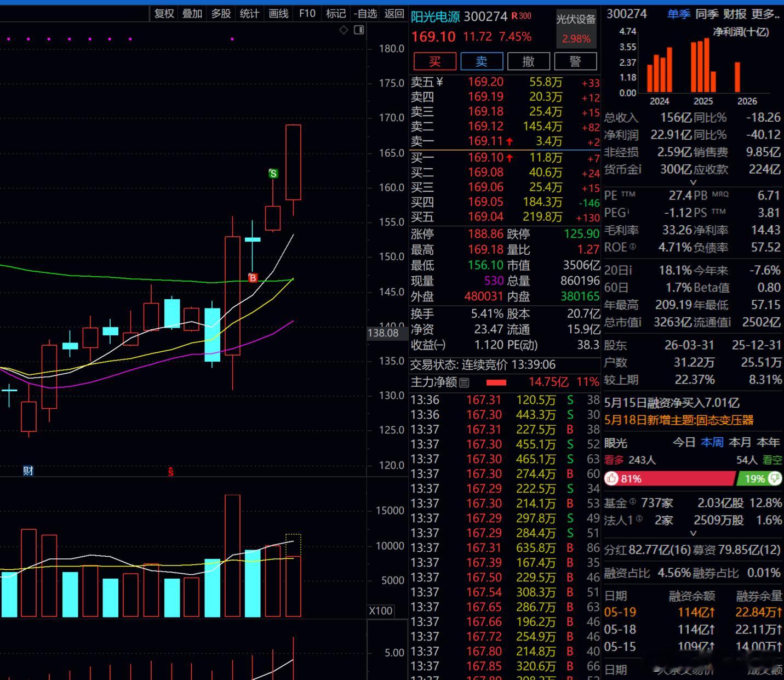
Task: Click the red 买 buy button
Action: click(435, 61)
